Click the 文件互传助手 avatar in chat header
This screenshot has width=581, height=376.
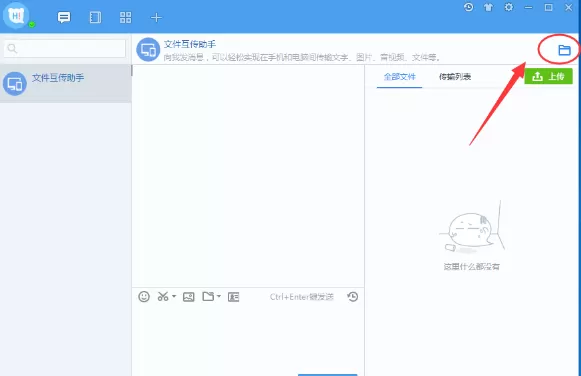pos(148,49)
